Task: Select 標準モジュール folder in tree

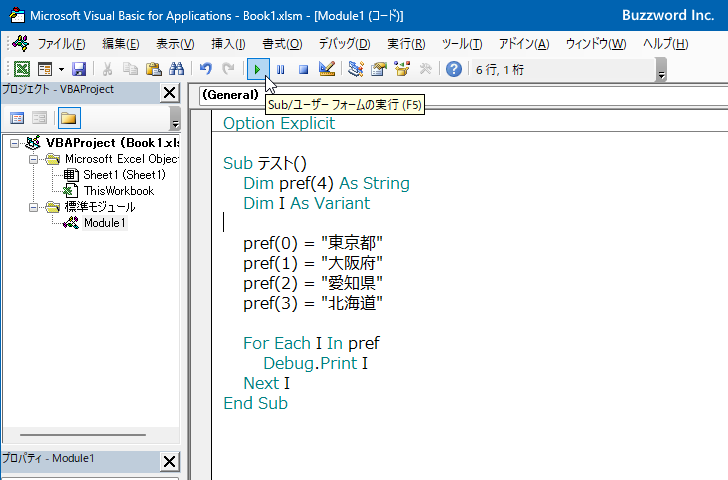Action: point(99,207)
